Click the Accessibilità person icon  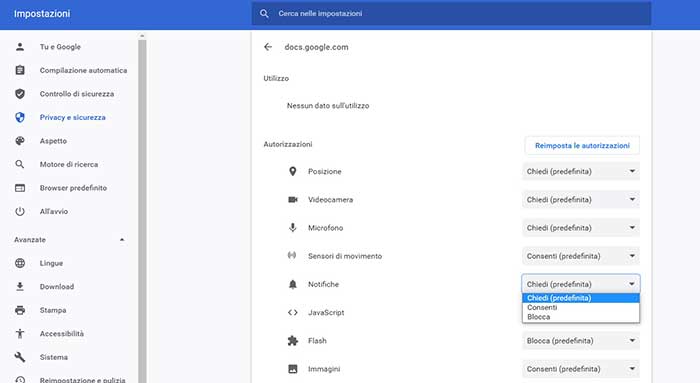click(x=20, y=333)
